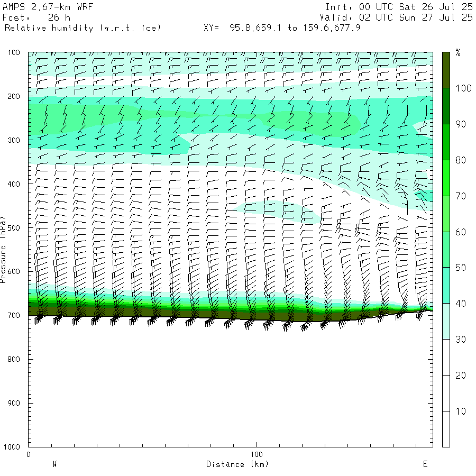Viewport: 476px width, 476px height.
Task: Click the small humid patch near 450 hPa
Action: click(278, 212)
